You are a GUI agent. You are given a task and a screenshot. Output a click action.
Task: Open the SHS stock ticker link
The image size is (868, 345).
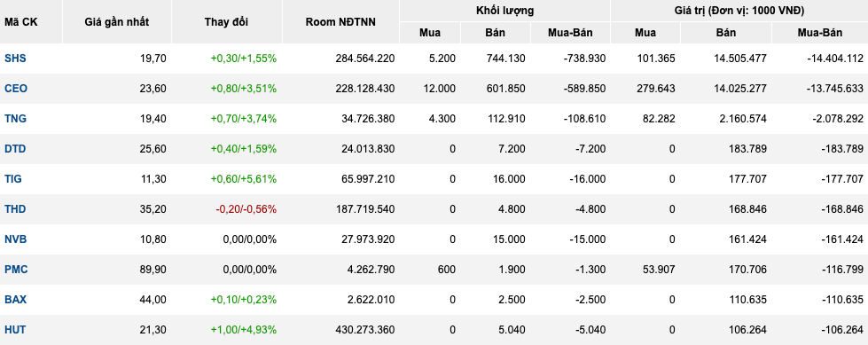tap(15, 59)
